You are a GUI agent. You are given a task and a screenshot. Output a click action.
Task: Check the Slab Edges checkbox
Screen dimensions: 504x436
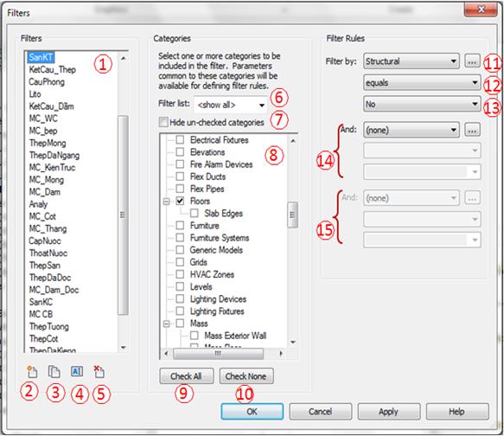195,213
